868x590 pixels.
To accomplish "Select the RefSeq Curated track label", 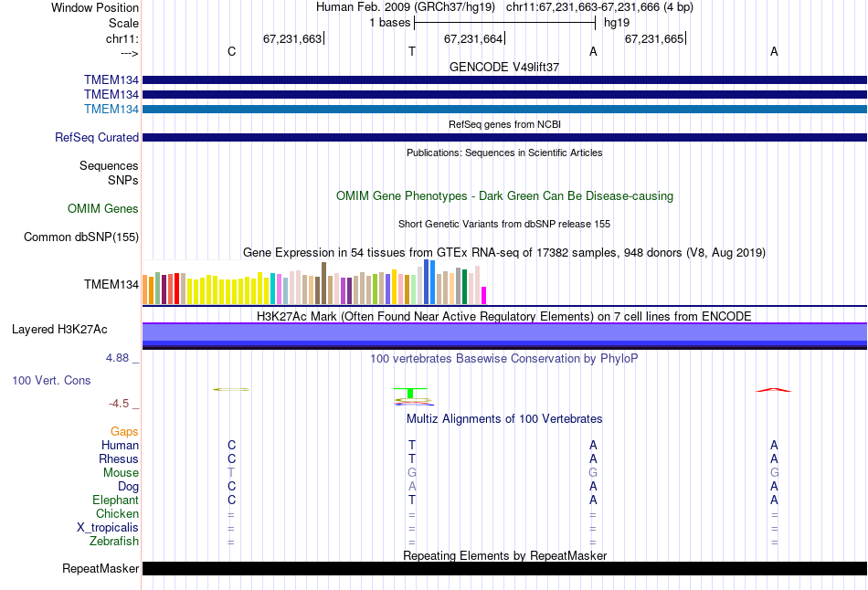I will pyautogui.click(x=97, y=137).
